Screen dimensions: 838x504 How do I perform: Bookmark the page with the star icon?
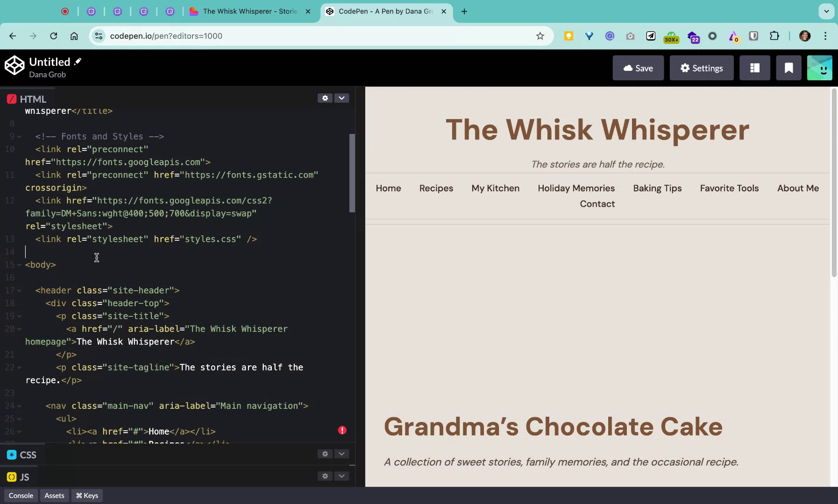pyautogui.click(x=540, y=35)
